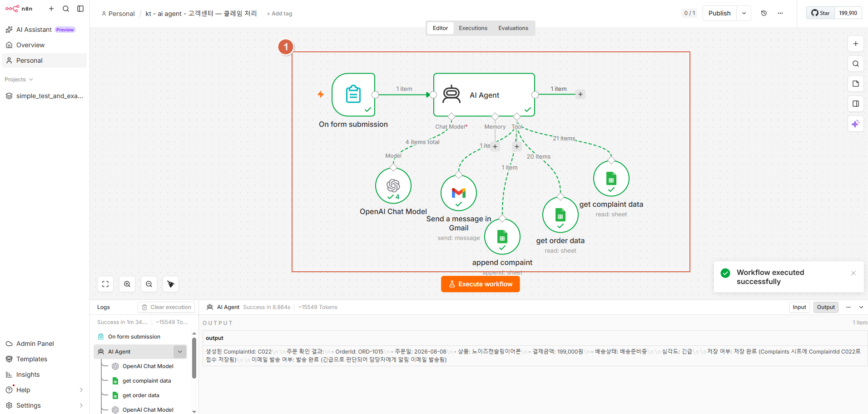Open the Publish dropdown arrow
868x414 pixels.
pyautogui.click(x=744, y=13)
